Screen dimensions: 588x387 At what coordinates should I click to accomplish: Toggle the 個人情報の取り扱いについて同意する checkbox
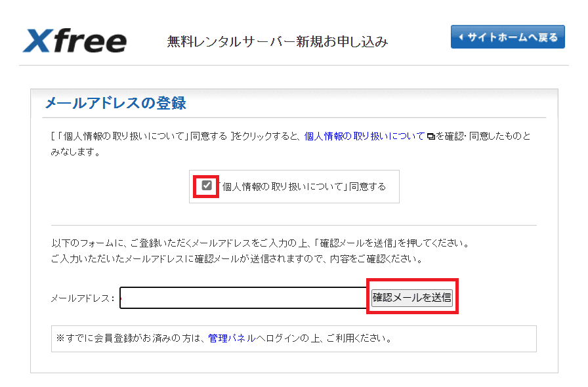coord(207,185)
